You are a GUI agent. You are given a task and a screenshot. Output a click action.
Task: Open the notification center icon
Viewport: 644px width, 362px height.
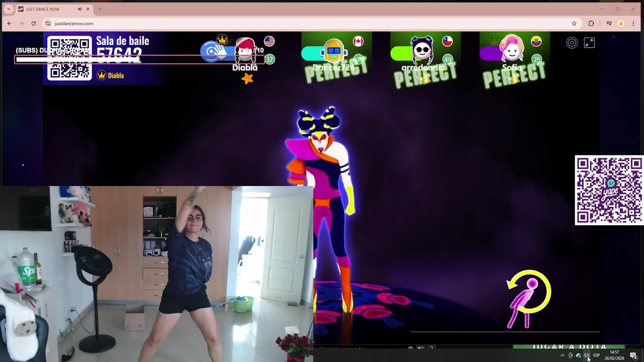pyautogui.click(x=633, y=355)
